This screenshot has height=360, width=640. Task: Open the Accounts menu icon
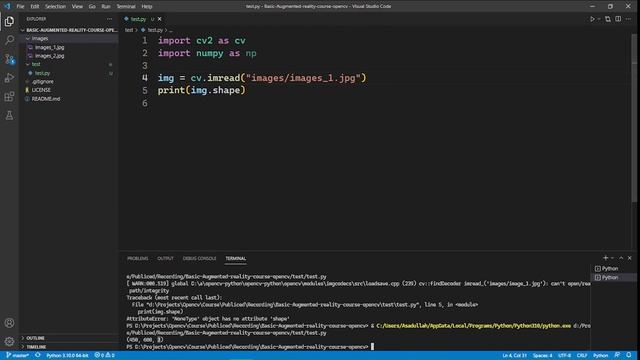click(9, 323)
